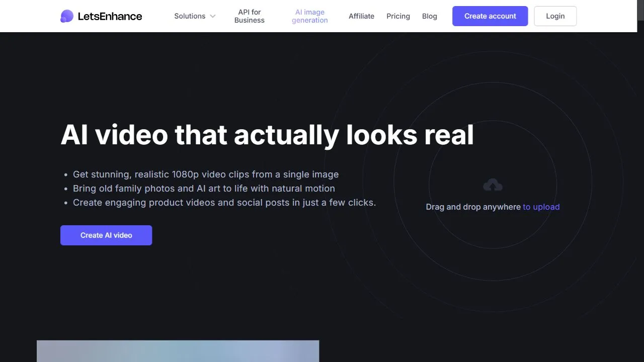Screen dimensions: 644x362
Task: Click the 'Drag and drop anywhere' text
Action: [473, 207]
